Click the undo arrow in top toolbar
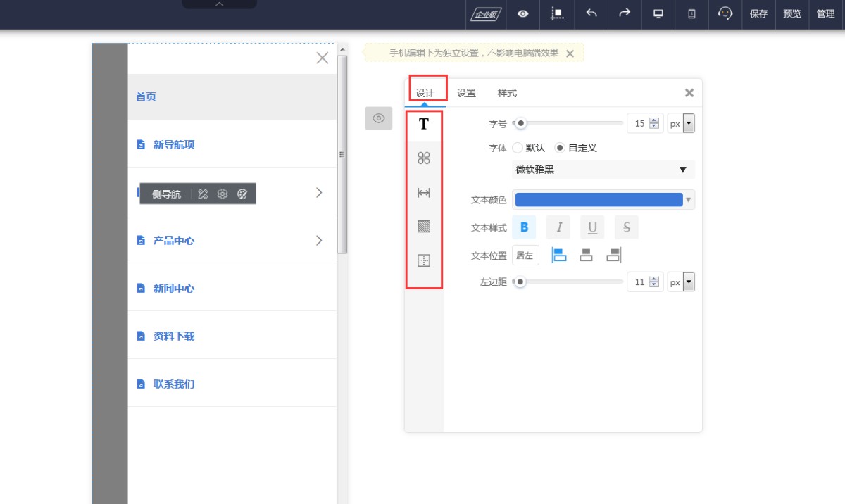 click(591, 13)
